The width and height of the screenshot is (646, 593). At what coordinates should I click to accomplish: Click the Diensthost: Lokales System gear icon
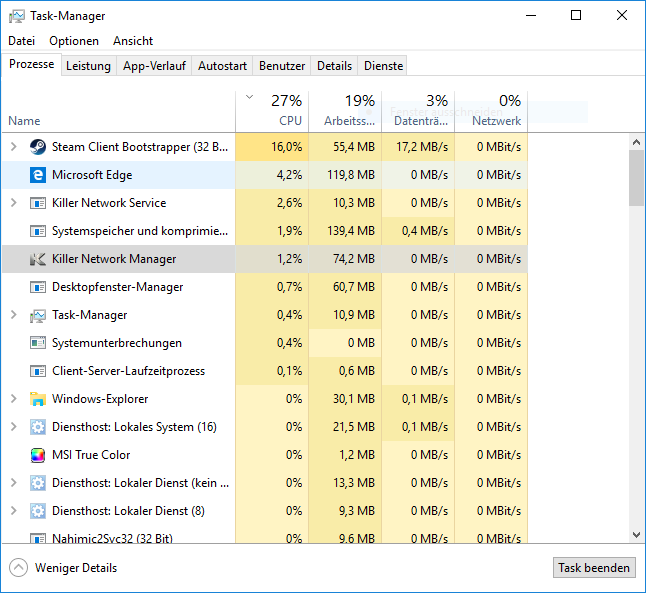pyautogui.click(x=38, y=427)
